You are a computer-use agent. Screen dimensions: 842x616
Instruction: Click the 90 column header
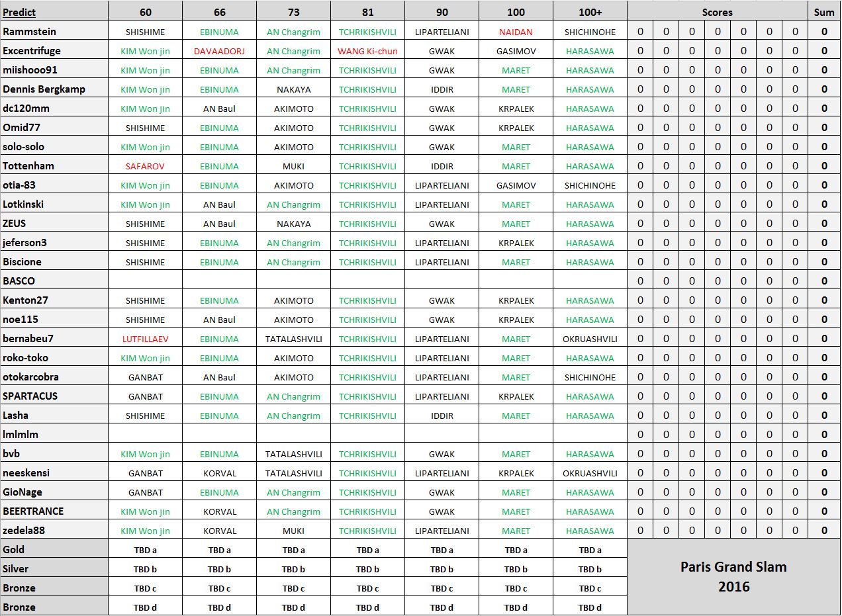(x=442, y=12)
